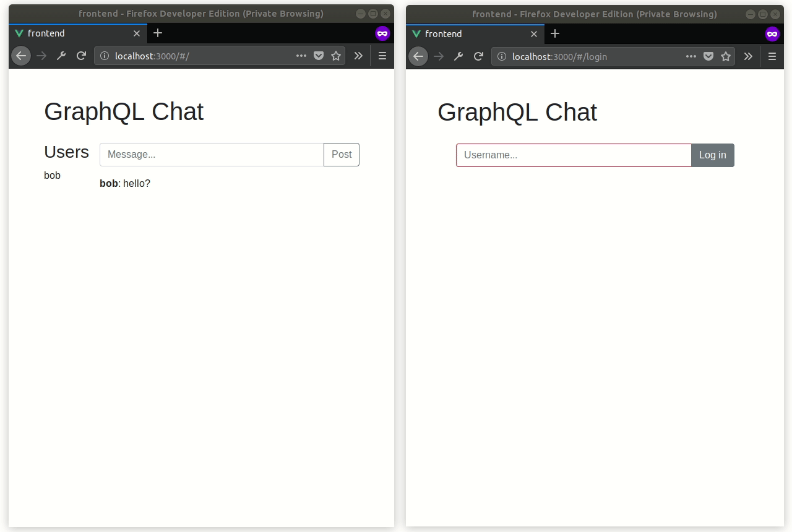The width and height of the screenshot is (792, 532).
Task: Close the frontend tab in left window
Action: coord(137,33)
